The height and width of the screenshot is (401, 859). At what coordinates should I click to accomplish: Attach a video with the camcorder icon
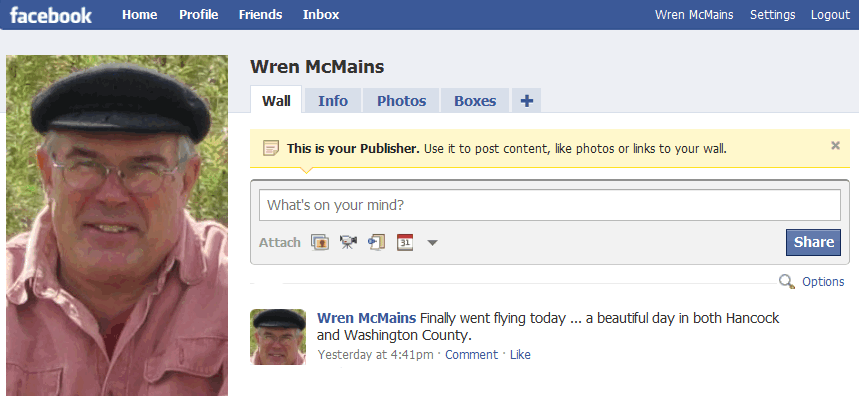(348, 242)
